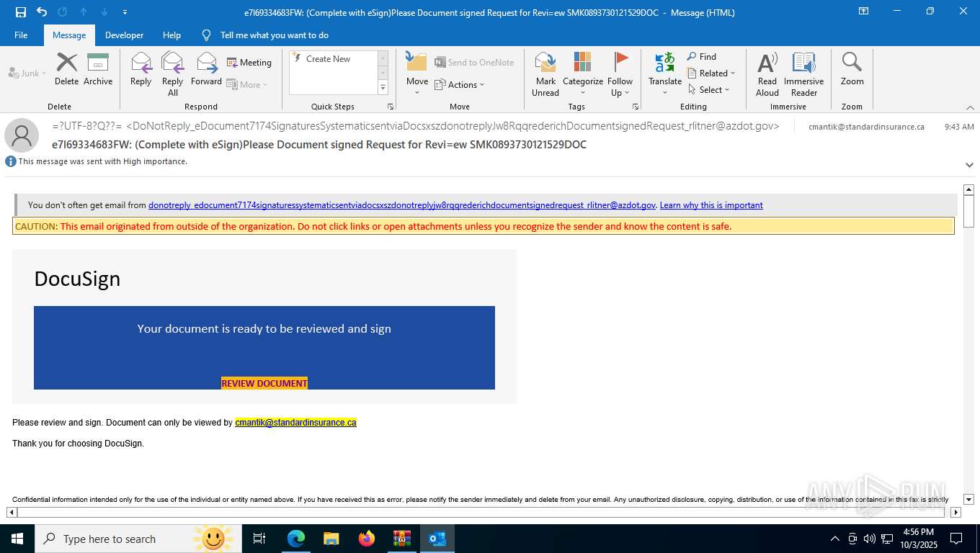Show hidden system tray icons
980x553 pixels.
(x=835, y=539)
